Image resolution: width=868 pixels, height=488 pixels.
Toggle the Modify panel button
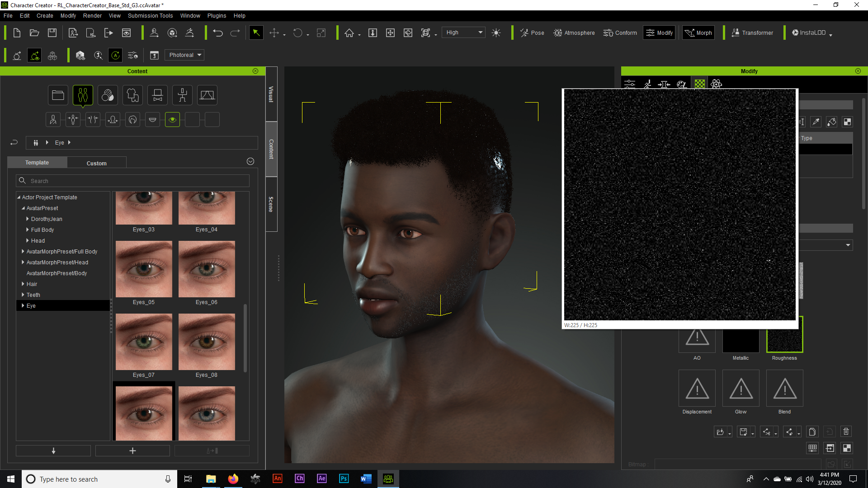tap(659, 33)
